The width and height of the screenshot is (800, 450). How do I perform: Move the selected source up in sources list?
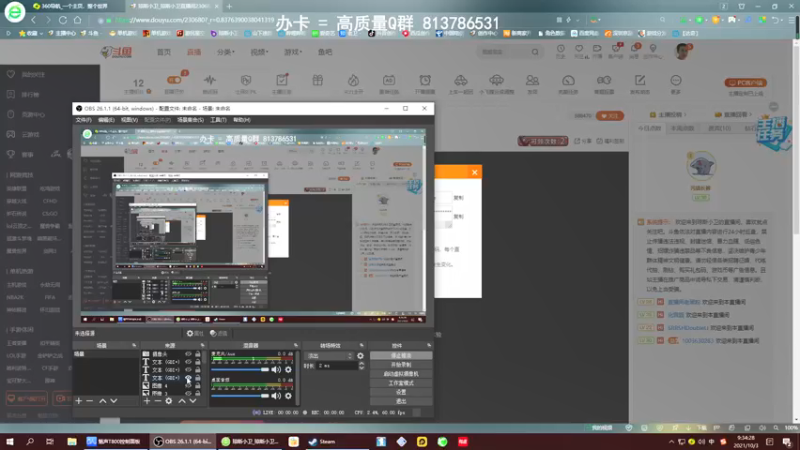[182, 401]
